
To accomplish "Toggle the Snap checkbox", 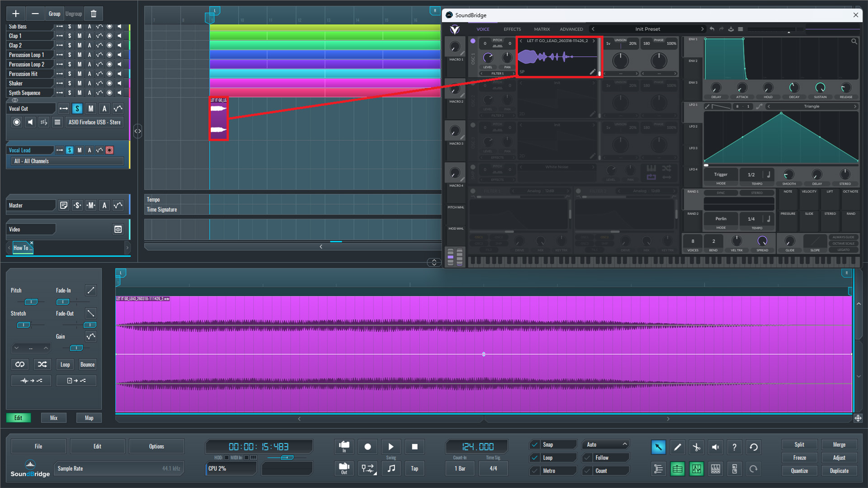I will 535,445.
